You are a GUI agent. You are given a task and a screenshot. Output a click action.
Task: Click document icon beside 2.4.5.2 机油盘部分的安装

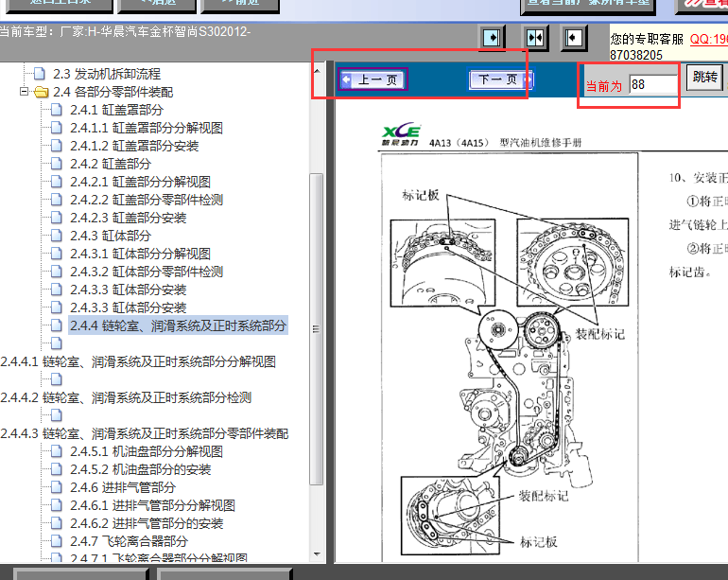point(56,469)
